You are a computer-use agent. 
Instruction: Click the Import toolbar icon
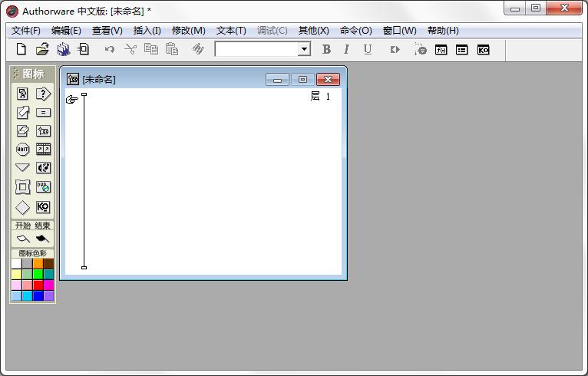pyautogui.click(x=83, y=49)
